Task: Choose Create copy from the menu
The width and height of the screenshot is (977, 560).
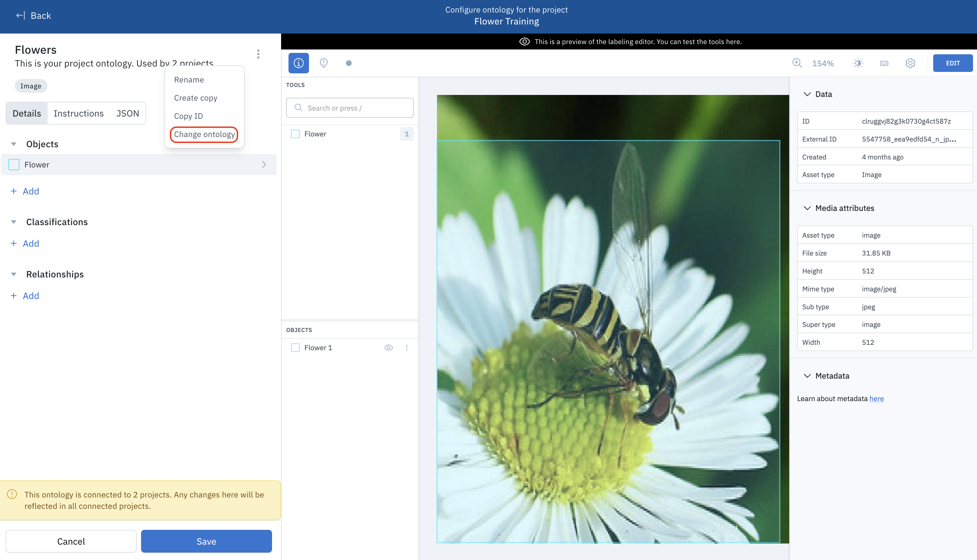Action: [195, 98]
